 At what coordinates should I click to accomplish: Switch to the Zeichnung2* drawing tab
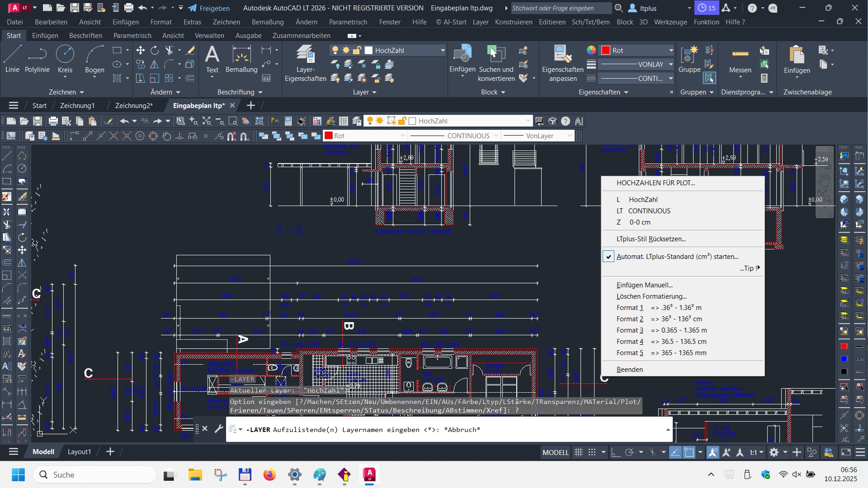(134, 105)
